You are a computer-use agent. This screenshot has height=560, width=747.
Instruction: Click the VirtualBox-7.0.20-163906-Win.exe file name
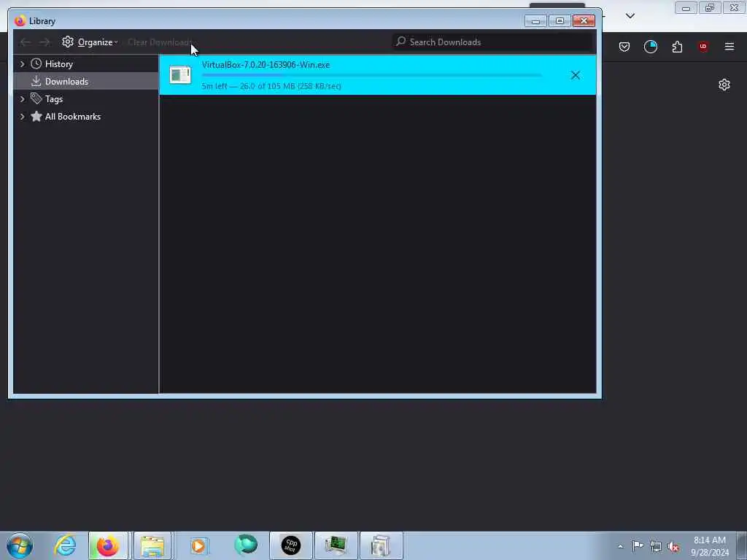click(266, 65)
